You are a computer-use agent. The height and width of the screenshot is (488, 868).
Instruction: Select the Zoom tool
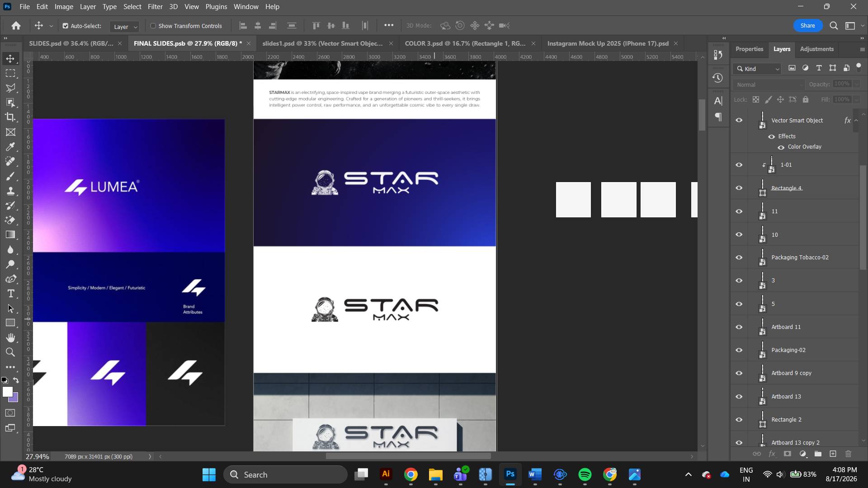10,352
